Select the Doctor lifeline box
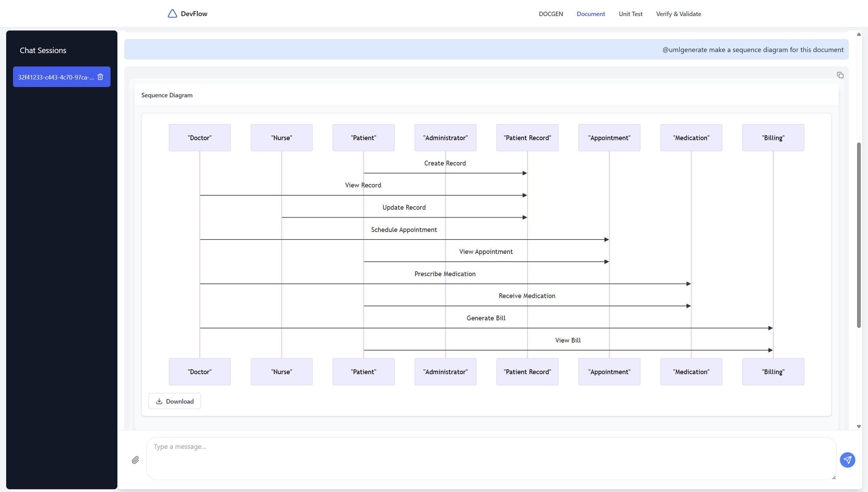Viewport: 868px width, 492px height. click(200, 137)
